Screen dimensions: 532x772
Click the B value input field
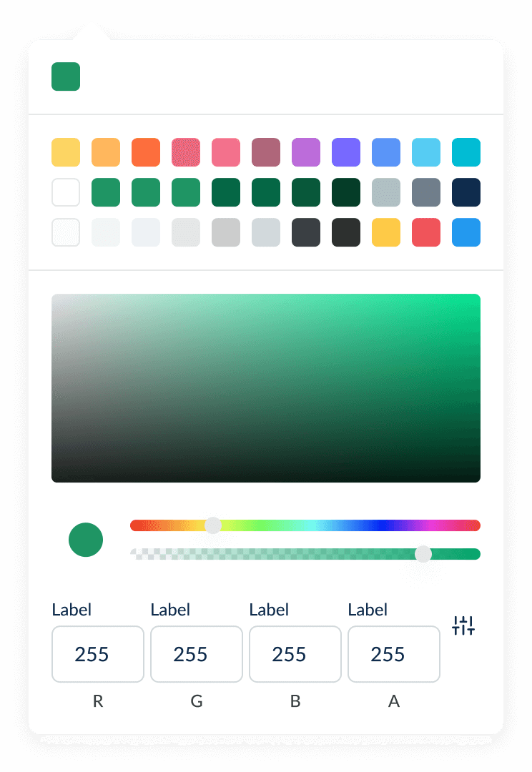(x=295, y=654)
